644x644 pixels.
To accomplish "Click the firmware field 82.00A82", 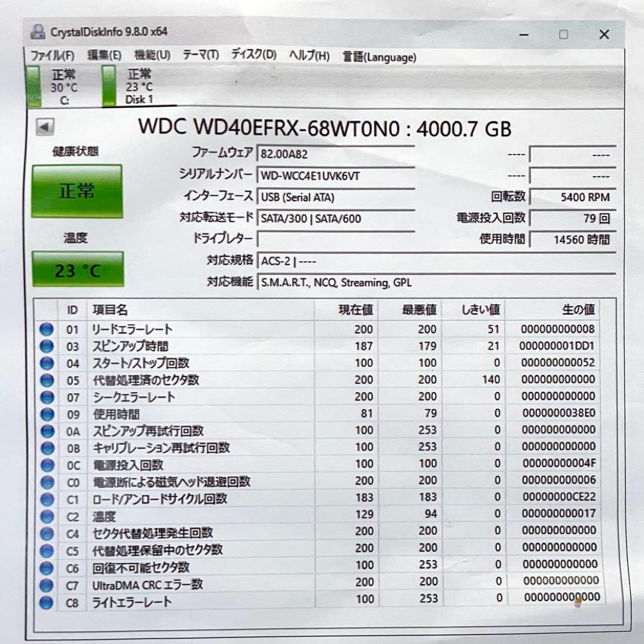I will pyautogui.click(x=336, y=154).
